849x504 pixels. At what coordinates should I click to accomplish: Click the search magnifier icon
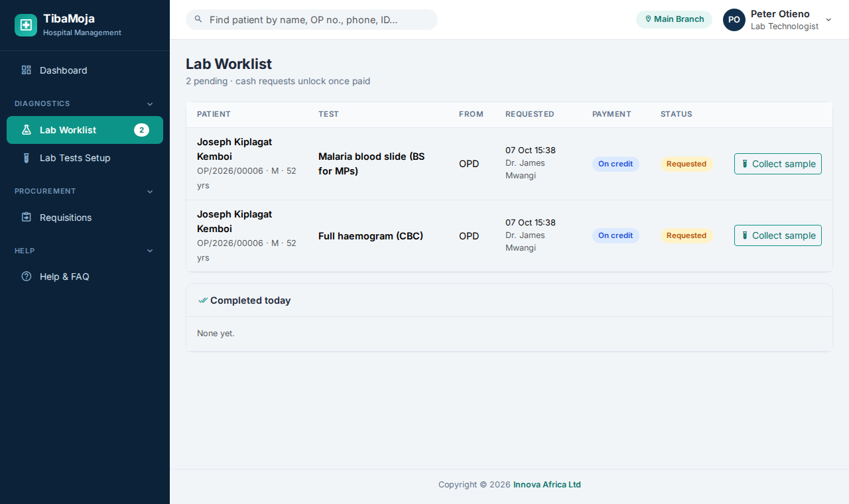click(198, 19)
